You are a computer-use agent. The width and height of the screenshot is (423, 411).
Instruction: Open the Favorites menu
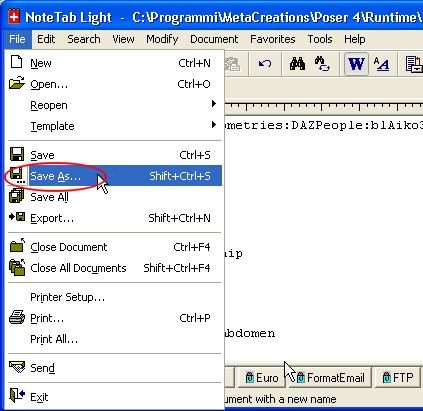[273, 39]
